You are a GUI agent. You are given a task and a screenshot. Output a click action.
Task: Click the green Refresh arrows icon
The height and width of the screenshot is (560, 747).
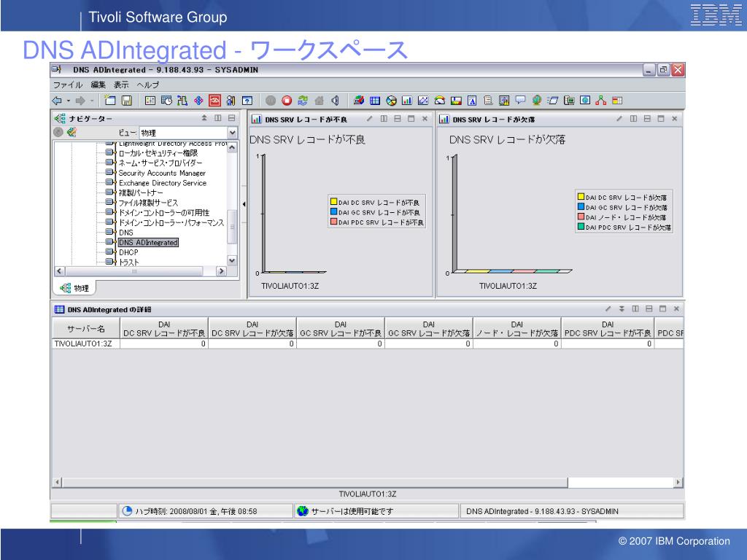pos(303,101)
